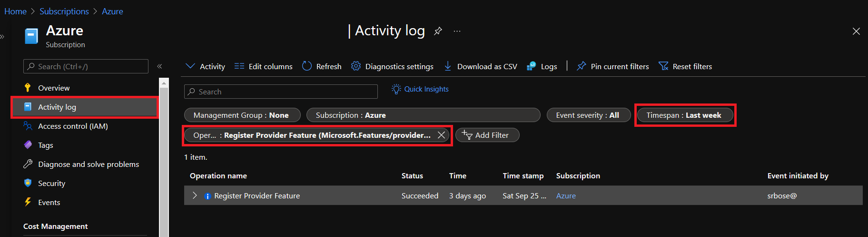
Task: Open Quick Insights
Action: pyautogui.click(x=426, y=89)
